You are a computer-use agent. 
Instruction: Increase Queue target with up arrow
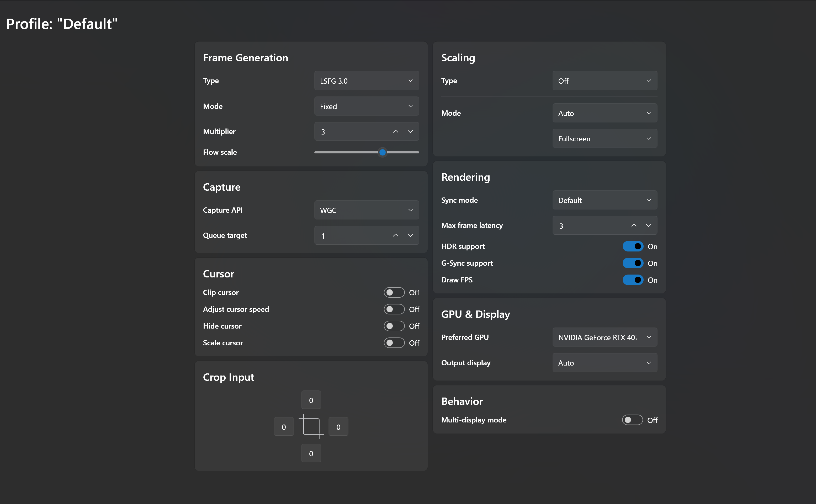pyautogui.click(x=395, y=235)
